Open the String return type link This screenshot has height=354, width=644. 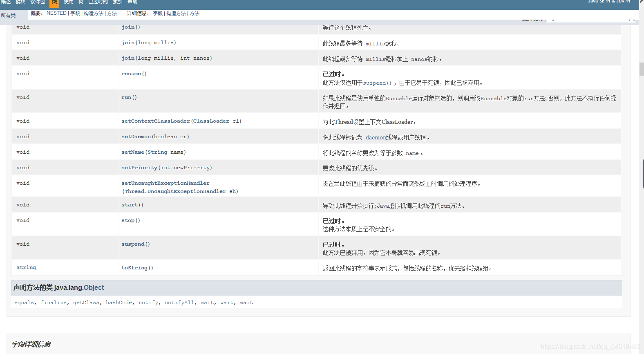point(26,267)
